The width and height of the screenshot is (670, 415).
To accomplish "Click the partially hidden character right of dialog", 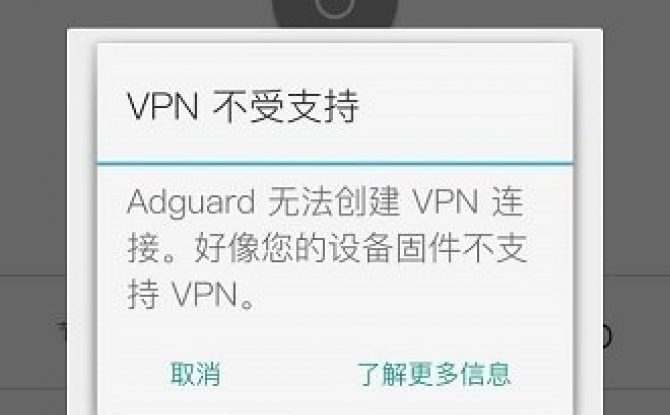I will pos(608,336).
